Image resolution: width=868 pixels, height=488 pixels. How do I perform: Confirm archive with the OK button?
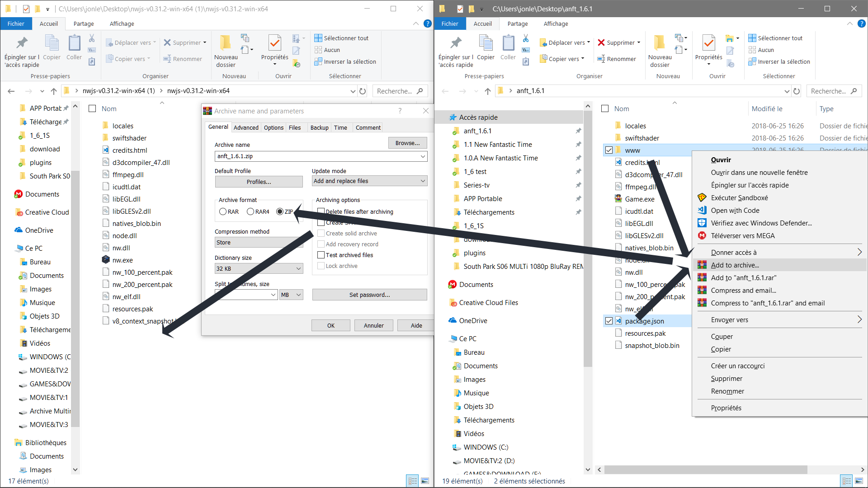(x=330, y=325)
